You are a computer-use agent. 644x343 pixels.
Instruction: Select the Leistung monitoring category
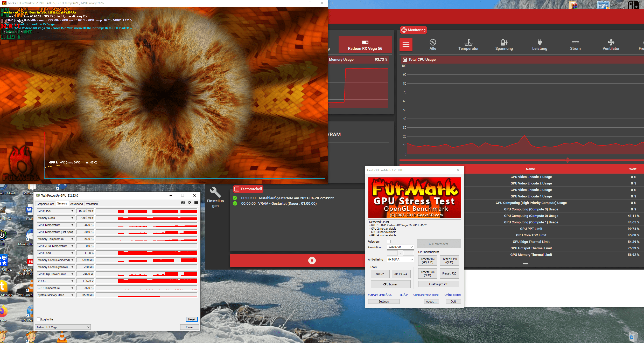click(x=540, y=45)
